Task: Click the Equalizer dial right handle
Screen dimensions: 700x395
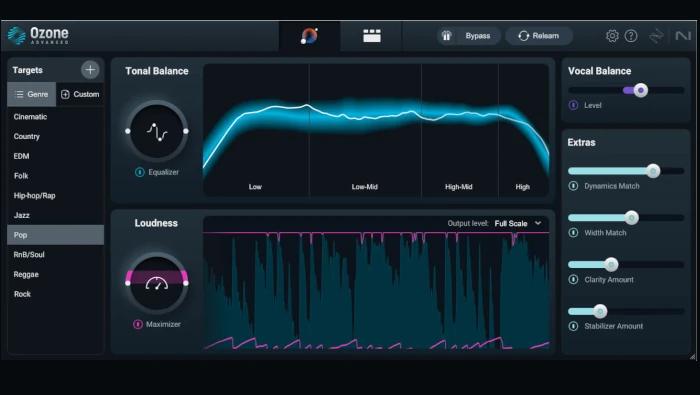Action: coord(186,131)
